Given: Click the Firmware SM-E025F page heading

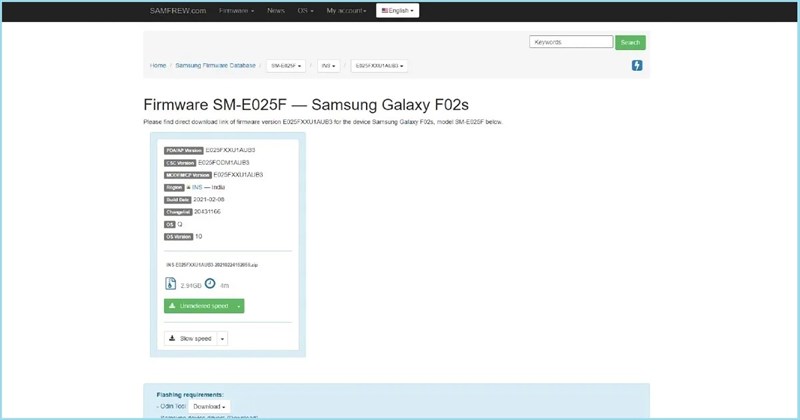Looking at the screenshot, I should point(306,105).
